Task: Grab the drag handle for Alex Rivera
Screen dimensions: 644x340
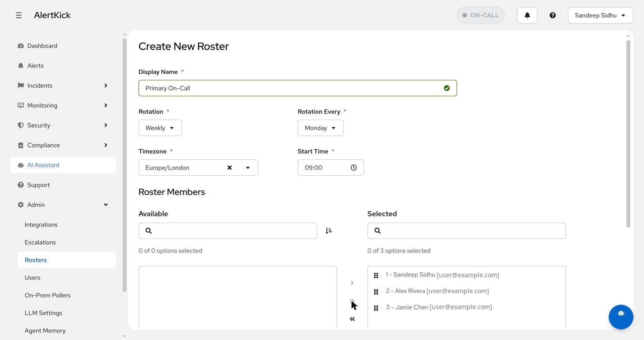Action: coord(376,292)
